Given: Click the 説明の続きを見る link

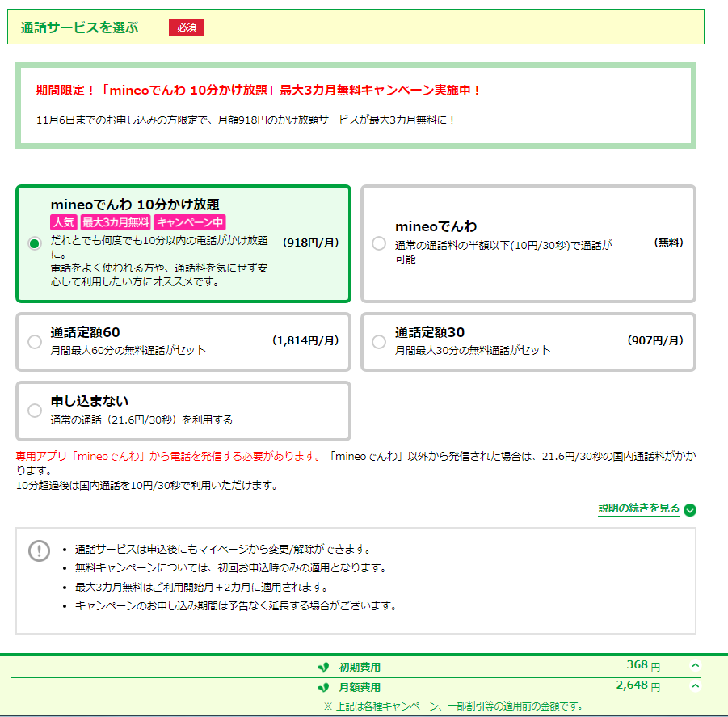Looking at the screenshot, I should pos(638,508).
